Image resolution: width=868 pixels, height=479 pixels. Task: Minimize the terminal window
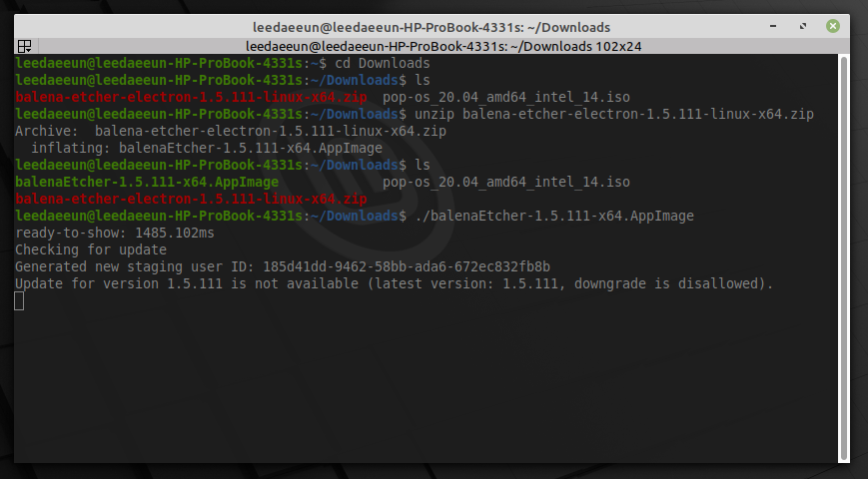773,26
